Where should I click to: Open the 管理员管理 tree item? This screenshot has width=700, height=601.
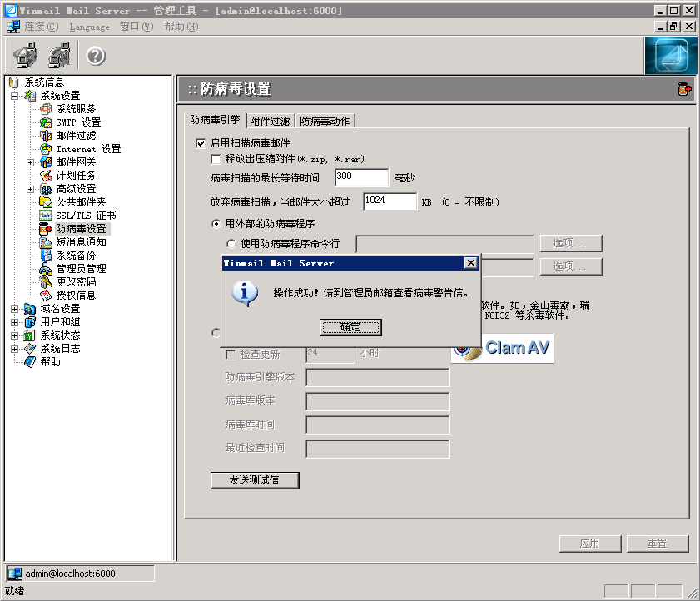[x=80, y=269]
